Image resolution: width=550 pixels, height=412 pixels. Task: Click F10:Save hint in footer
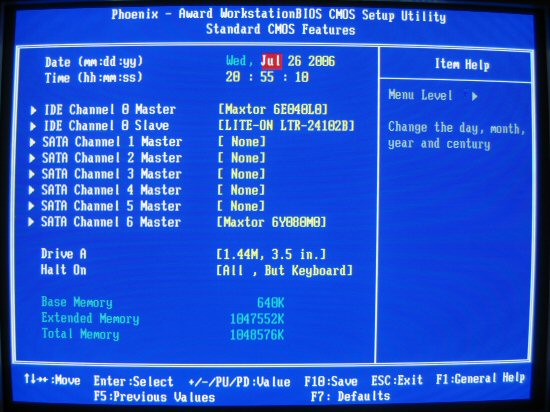point(331,381)
